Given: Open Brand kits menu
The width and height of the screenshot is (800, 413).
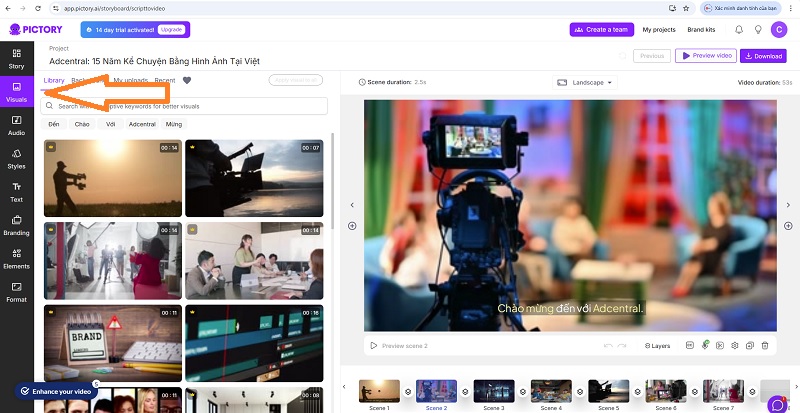Looking at the screenshot, I should [701, 30].
